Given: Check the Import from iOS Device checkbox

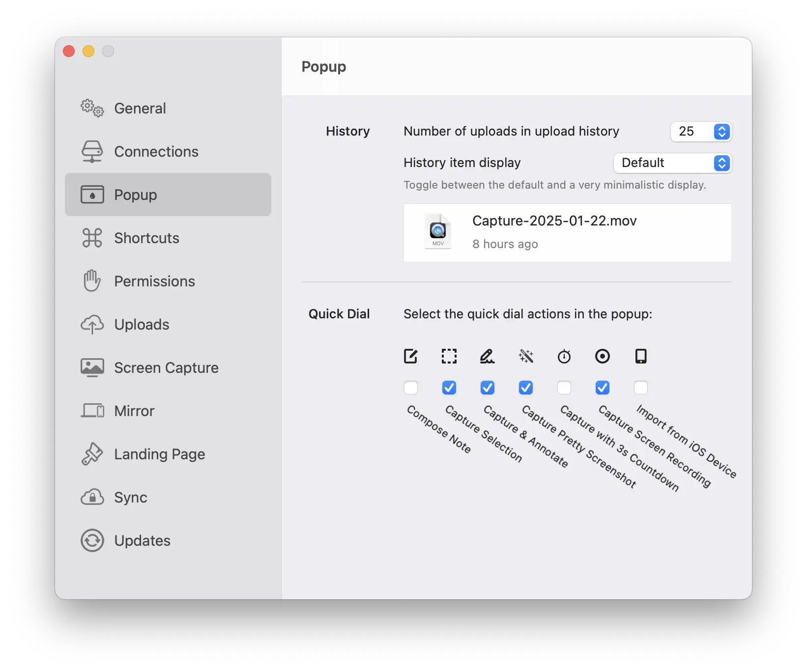Looking at the screenshot, I should coord(641,388).
